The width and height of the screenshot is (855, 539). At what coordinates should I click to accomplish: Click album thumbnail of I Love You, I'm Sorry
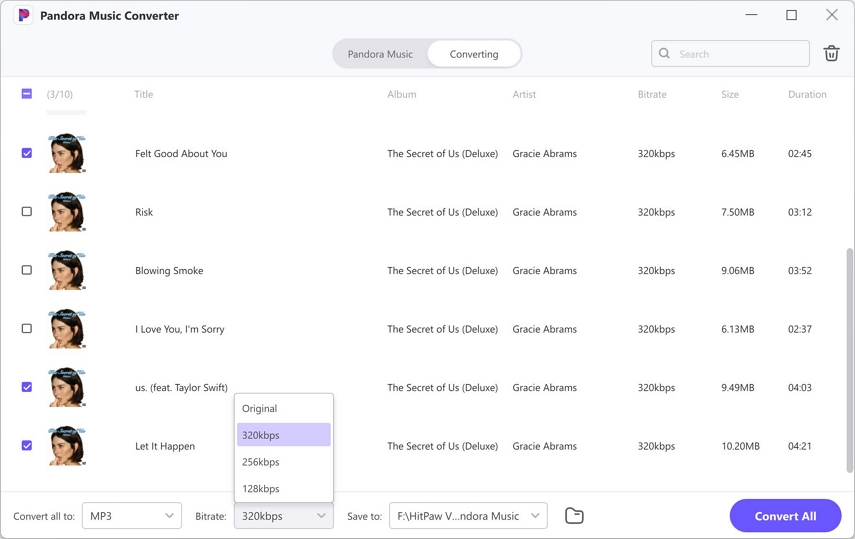(x=67, y=328)
